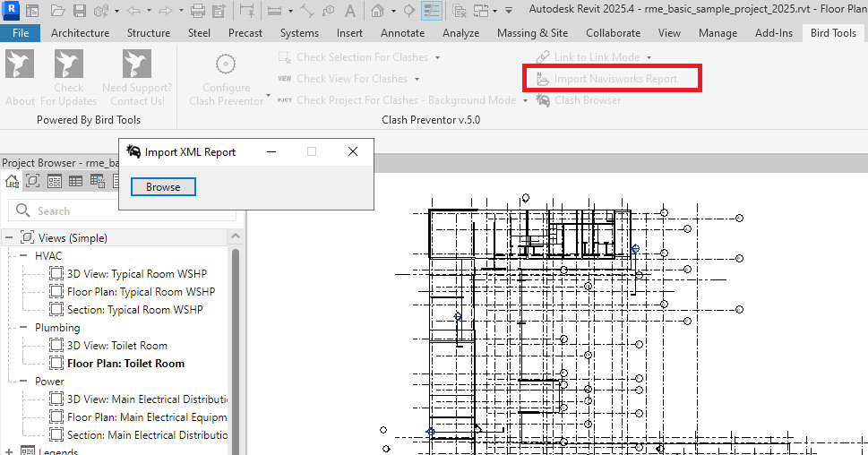Screen dimensions: 868x455
Task: Open the 3D View dropdown arrow
Action: (393, 11)
